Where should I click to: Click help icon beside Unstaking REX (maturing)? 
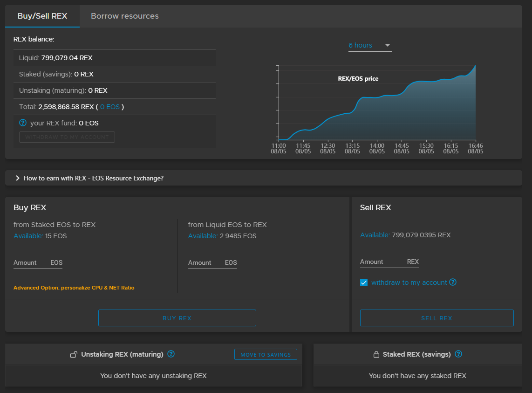pyautogui.click(x=171, y=354)
